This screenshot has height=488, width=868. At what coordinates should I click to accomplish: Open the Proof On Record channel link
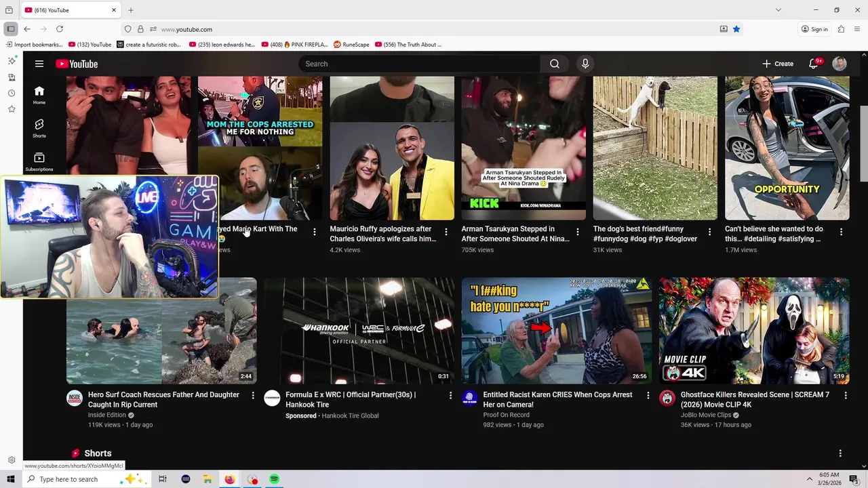[x=506, y=415]
